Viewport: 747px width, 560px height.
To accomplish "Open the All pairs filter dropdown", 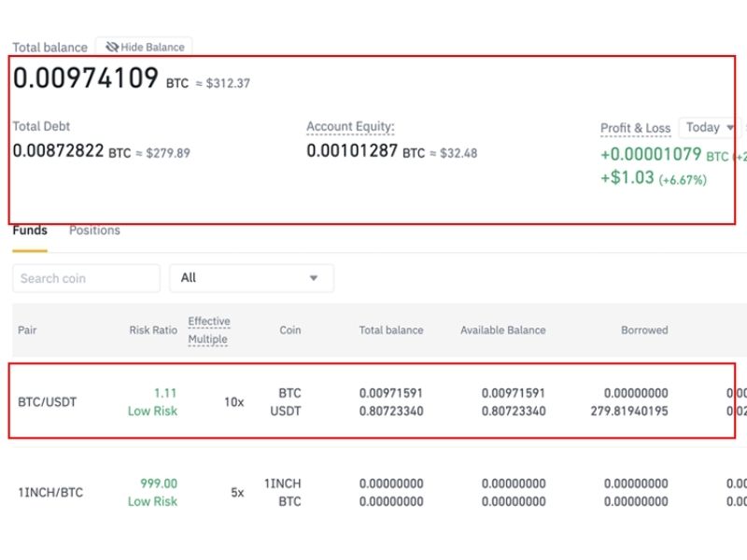I will pos(251,278).
